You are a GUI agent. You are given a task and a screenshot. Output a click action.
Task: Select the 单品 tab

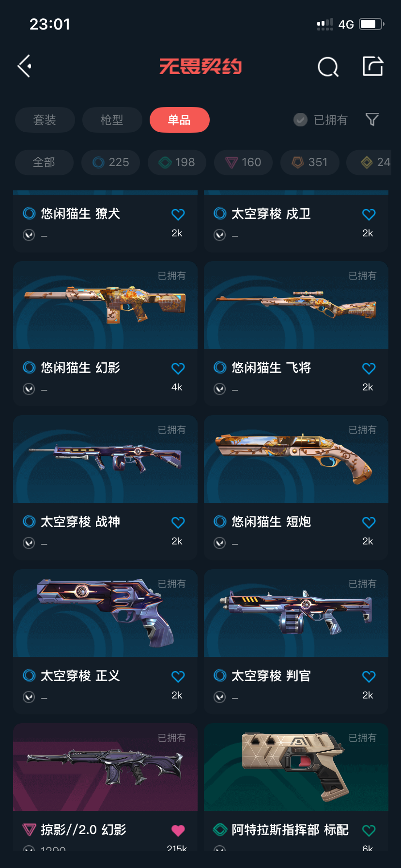[x=179, y=120]
